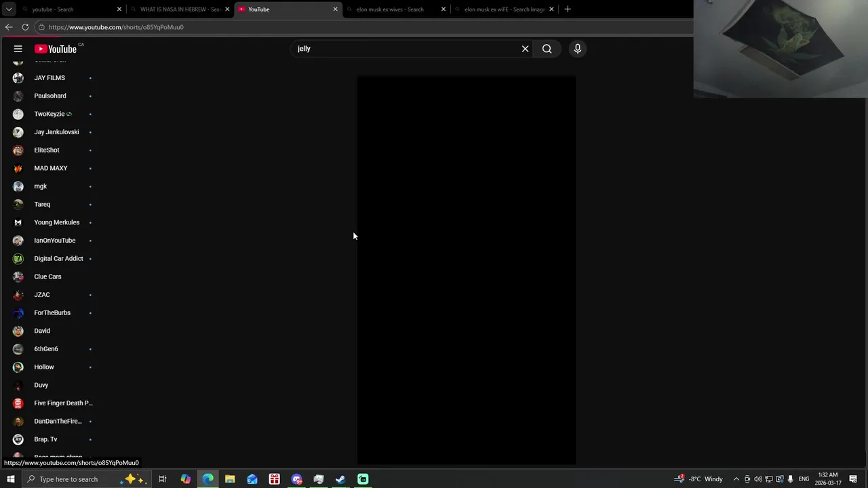Click the ForTheBurbs channel avatar
Viewport: 868px width, 488px height.
tap(18, 313)
